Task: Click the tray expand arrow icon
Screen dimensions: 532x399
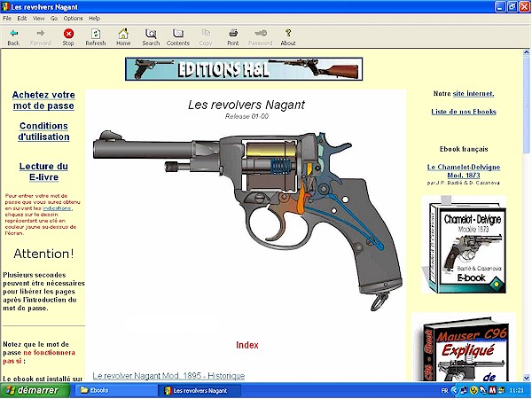Action: point(455,391)
